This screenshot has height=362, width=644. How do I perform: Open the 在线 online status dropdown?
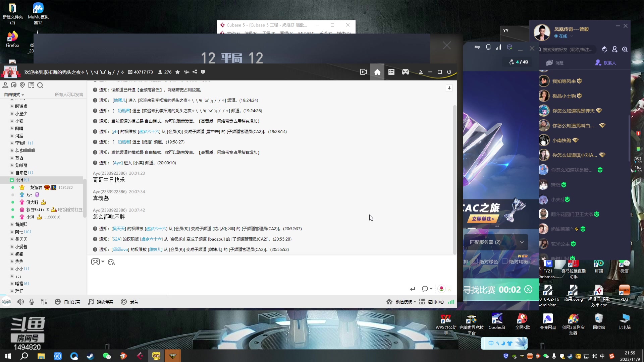click(563, 36)
